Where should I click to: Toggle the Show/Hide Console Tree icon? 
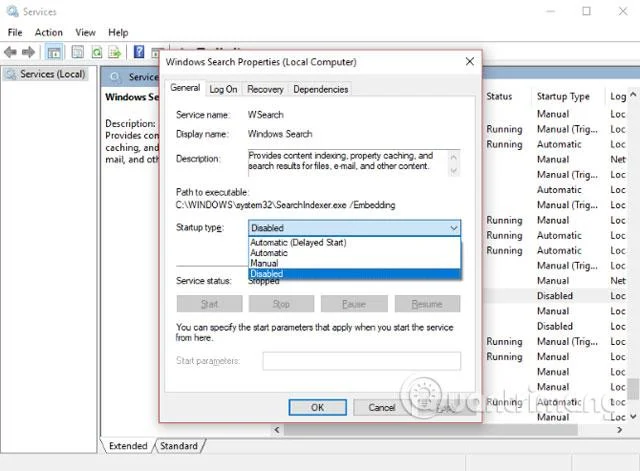[x=54, y=52]
